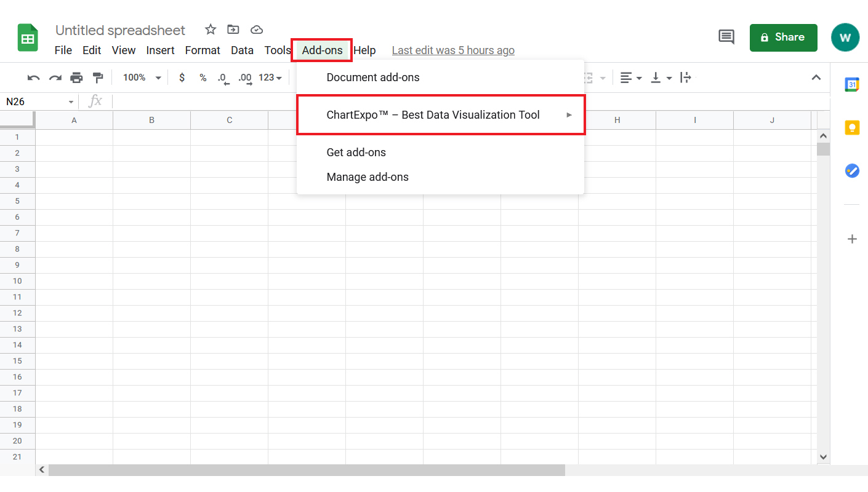Select row 21 header

tap(17, 457)
